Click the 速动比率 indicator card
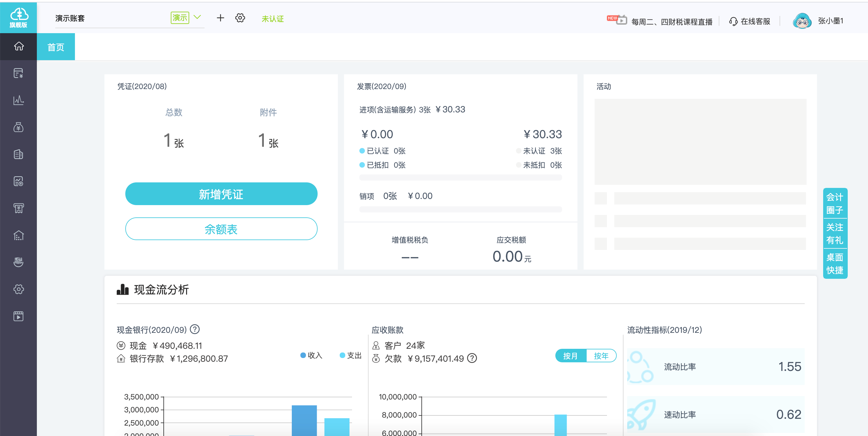This screenshot has height=436, width=868. (x=716, y=415)
